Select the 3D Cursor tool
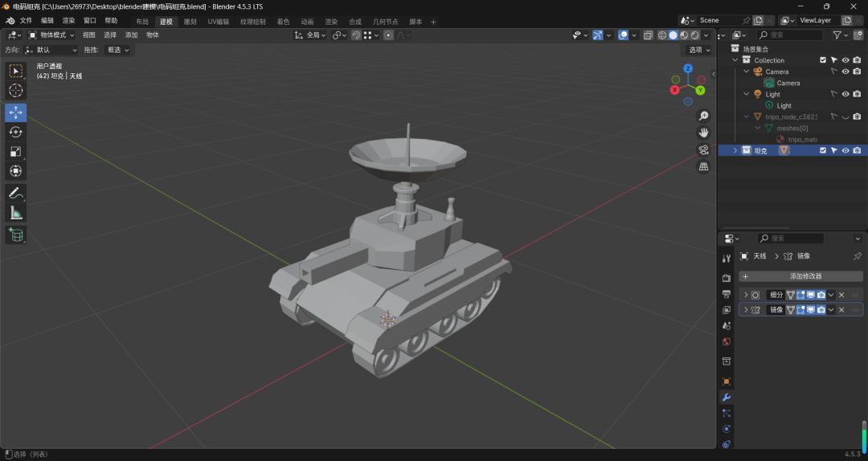The width and height of the screenshot is (868, 461). tap(15, 90)
